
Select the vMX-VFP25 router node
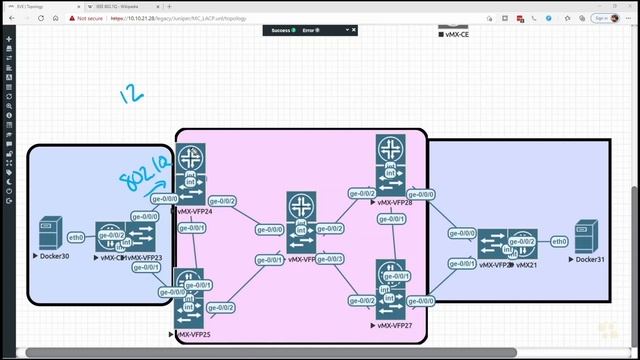(189, 298)
